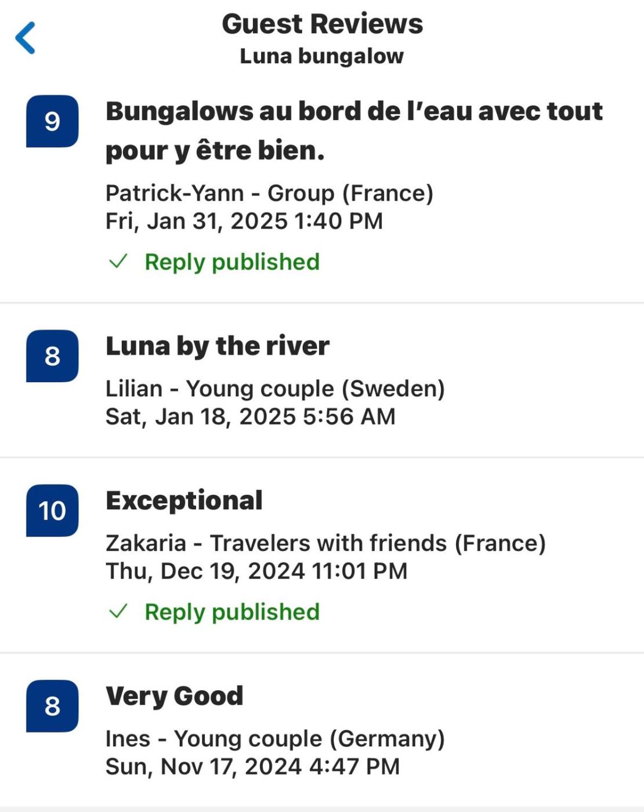Open the 'Luna by the river' review
The image size is (644, 812).
[x=218, y=346]
